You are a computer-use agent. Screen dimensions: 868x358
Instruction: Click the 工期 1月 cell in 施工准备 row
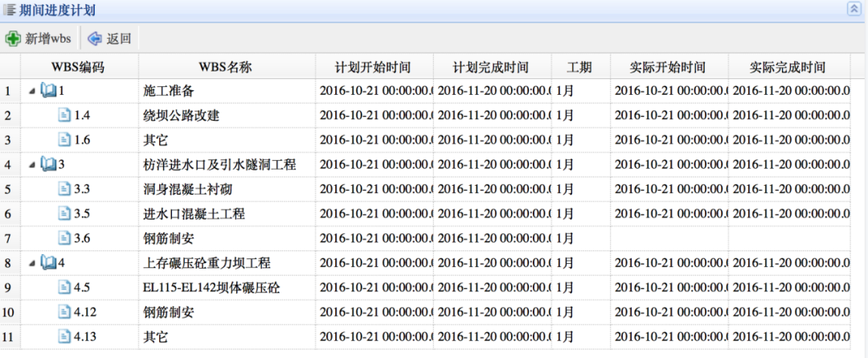coord(581,91)
